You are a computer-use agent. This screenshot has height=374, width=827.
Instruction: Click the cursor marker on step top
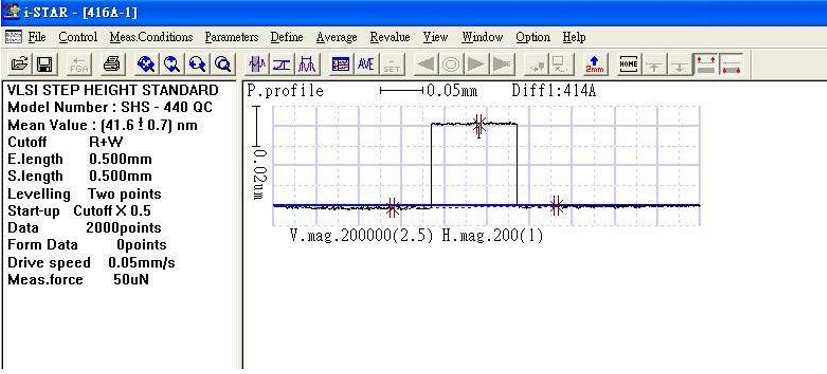(478, 126)
